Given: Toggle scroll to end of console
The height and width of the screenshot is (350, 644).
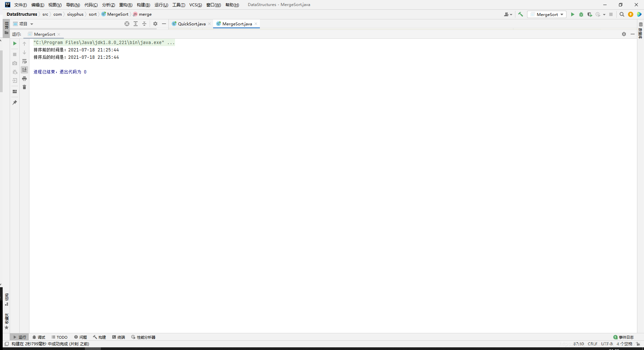Looking at the screenshot, I should [x=24, y=69].
